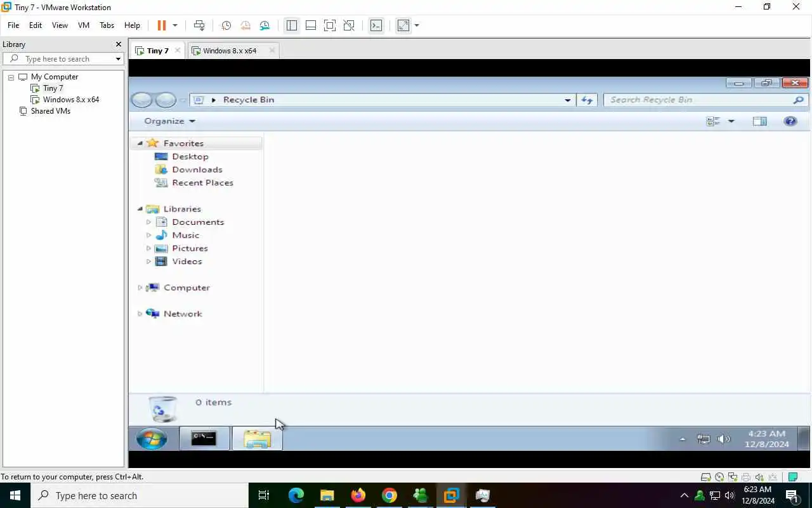812x508 pixels.
Task: Collapse the Favorites group
Action: pos(140,144)
